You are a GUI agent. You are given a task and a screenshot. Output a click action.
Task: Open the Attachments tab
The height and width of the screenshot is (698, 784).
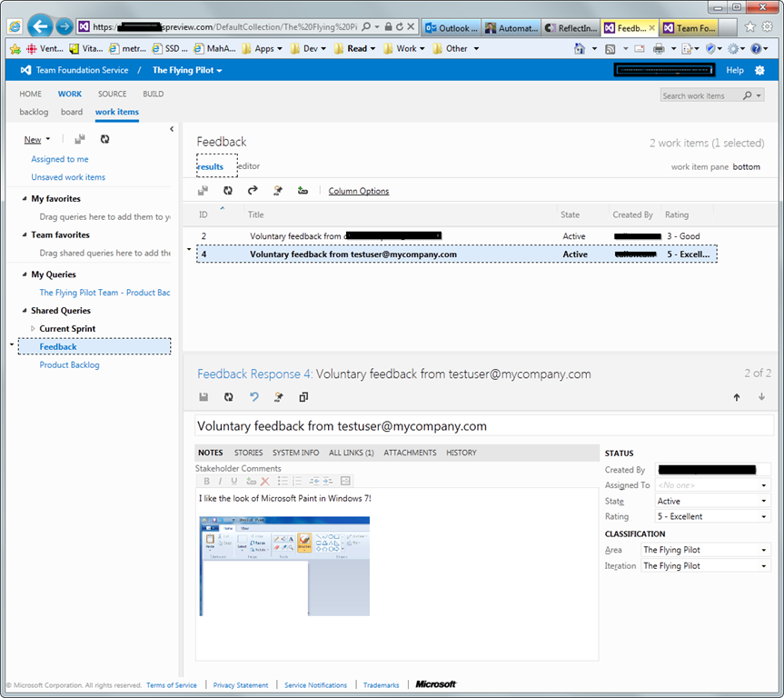[x=410, y=453]
